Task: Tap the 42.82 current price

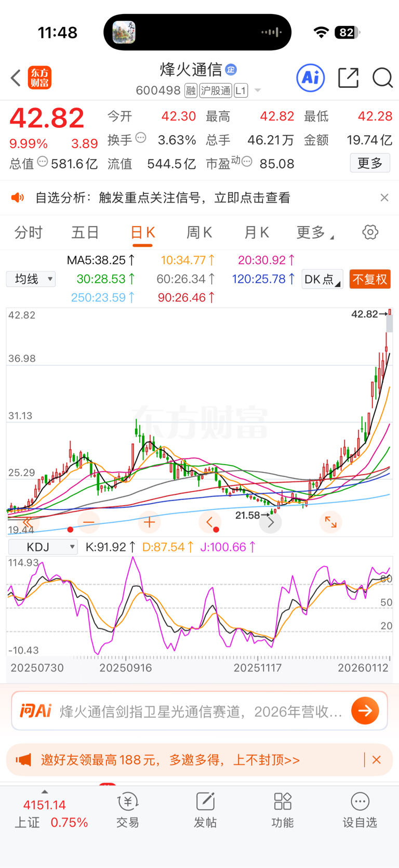Action: (x=47, y=117)
